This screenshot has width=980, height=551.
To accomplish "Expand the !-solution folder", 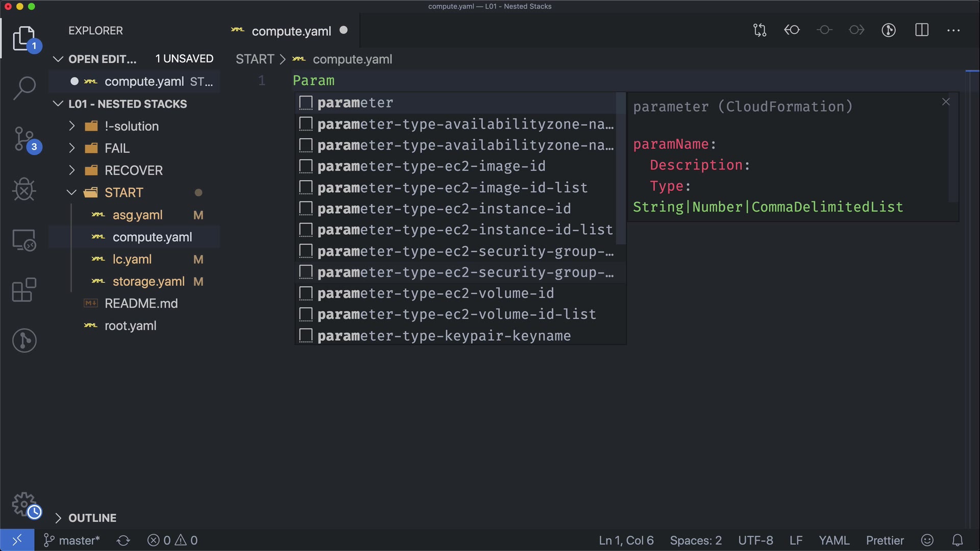I will coord(131,126).
